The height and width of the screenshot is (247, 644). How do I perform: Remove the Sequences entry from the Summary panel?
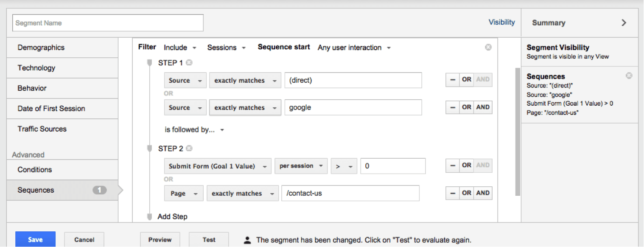629,76
